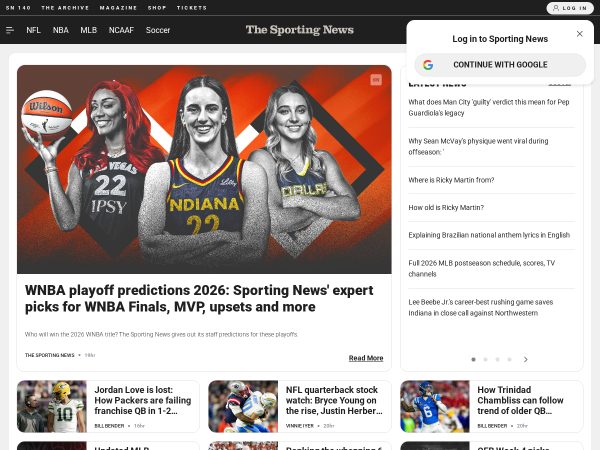Click the Trinidad Chambliss thumbnail
600x450 pixels.
(435, 406)
